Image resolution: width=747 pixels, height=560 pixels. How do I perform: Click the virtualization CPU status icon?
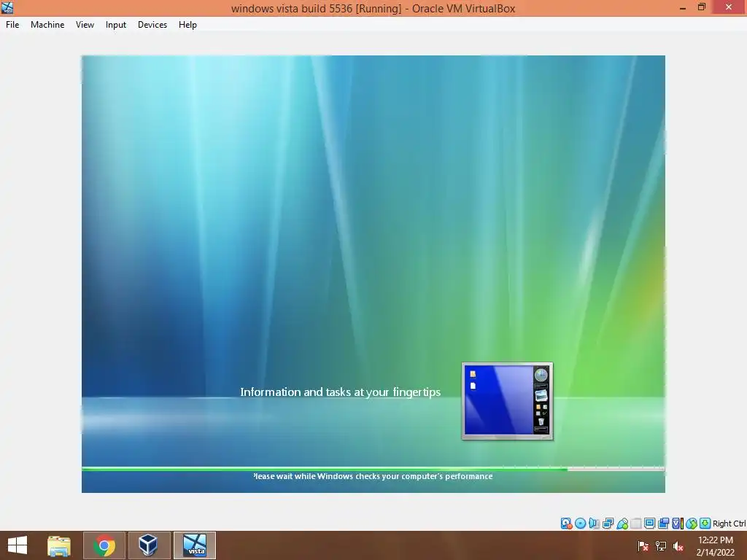[678, 524]
